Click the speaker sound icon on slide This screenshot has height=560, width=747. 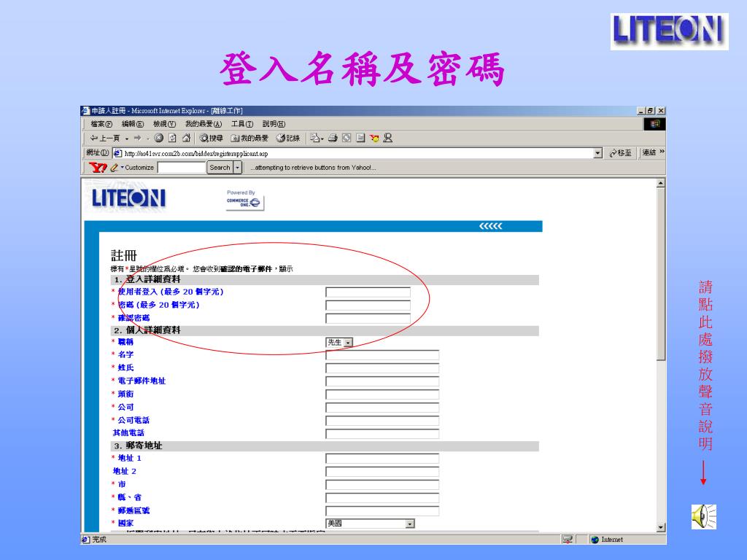tap(704, 517)
